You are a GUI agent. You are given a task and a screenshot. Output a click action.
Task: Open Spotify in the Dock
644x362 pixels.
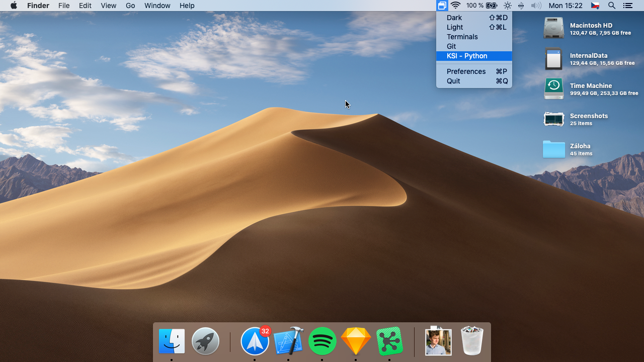click(x=322, y=341)
